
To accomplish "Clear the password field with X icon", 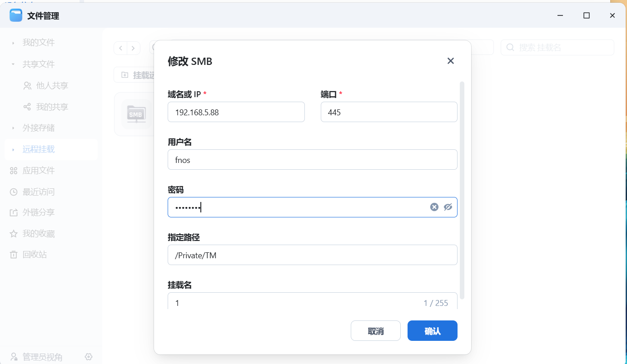I will (434, 207).
